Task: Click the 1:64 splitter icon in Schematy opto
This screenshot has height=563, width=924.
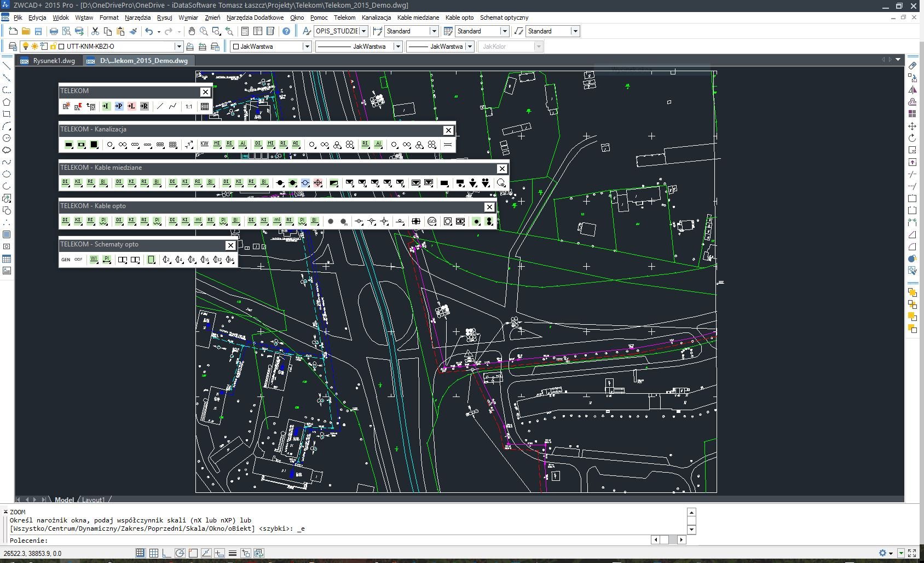Action: [230, 260]
